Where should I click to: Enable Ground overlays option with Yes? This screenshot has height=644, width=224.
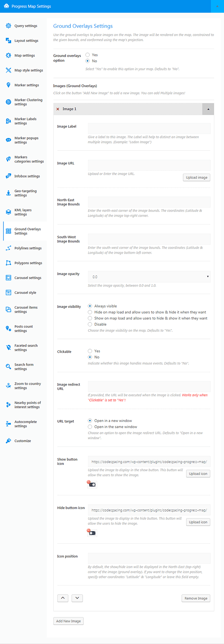(x=88, y=55)
